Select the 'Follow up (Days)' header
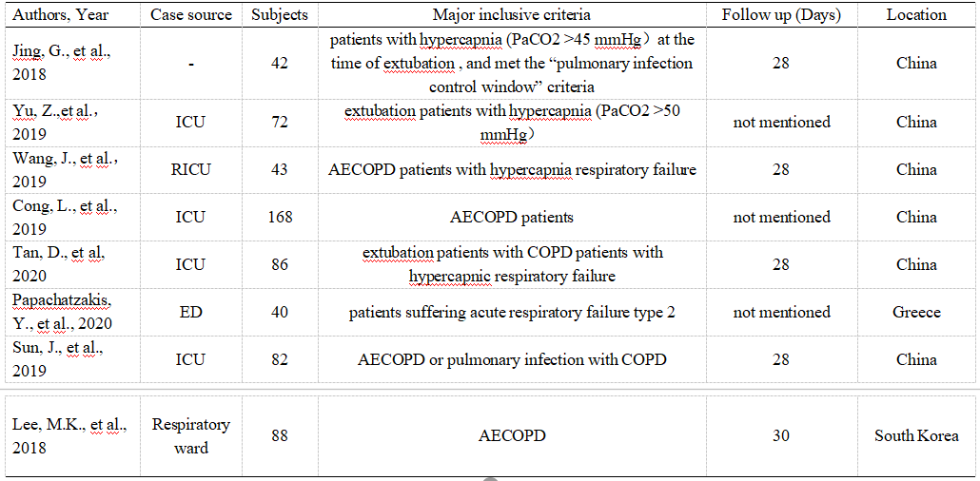The image size is (980, 481). [x=782, y=15]
